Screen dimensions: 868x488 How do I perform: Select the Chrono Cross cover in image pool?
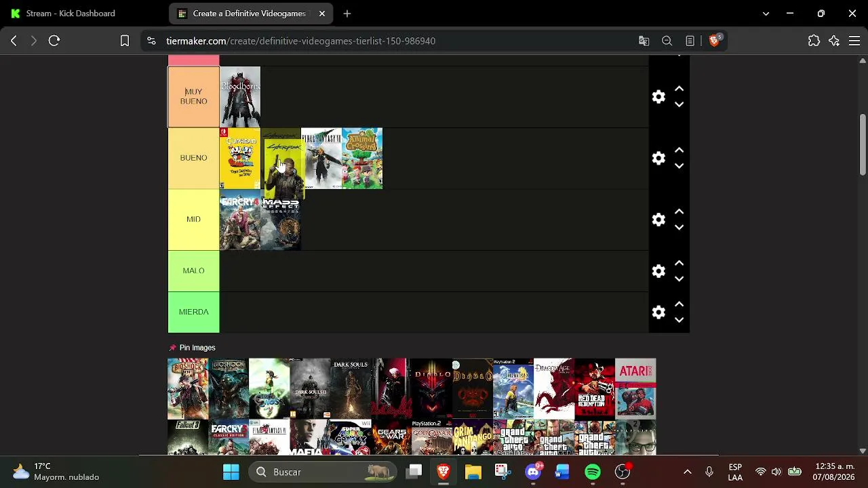pos(269,389)
